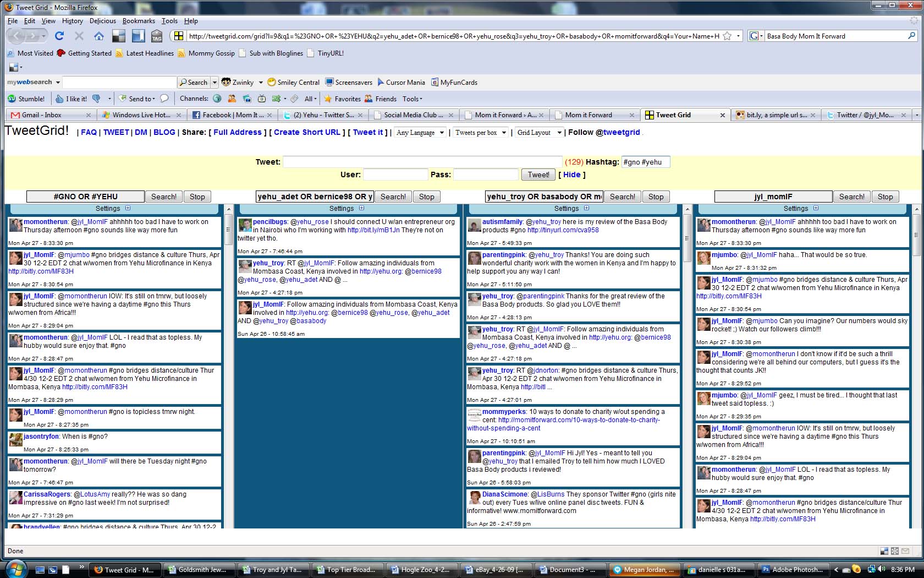Expand Settings plus in yehu_troy column
The height and width of the screenshot is (578, 924).
[x=586, y=208]
